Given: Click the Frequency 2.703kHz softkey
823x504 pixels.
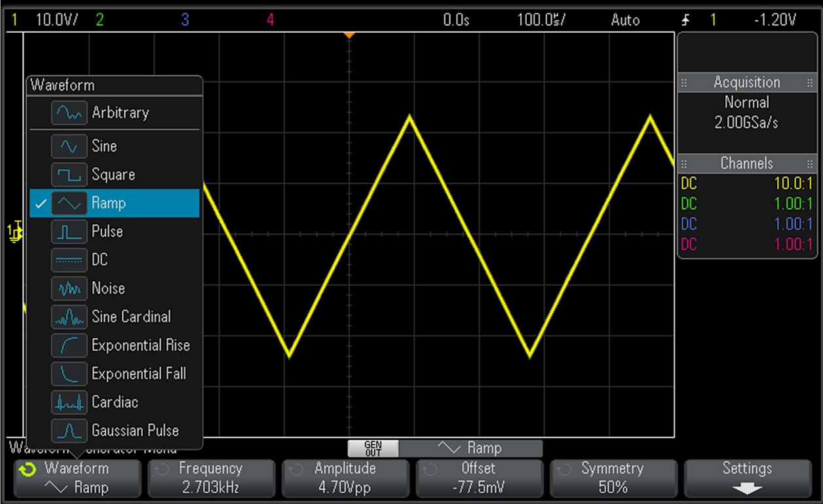Looking at the screenshot, I should tap(211, 477).
